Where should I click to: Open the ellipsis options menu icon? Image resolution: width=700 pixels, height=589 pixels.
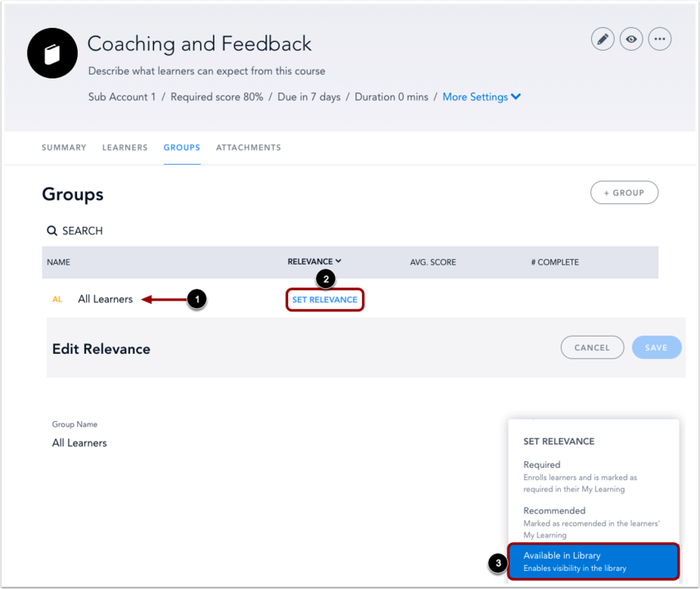(x=660, y=39)
